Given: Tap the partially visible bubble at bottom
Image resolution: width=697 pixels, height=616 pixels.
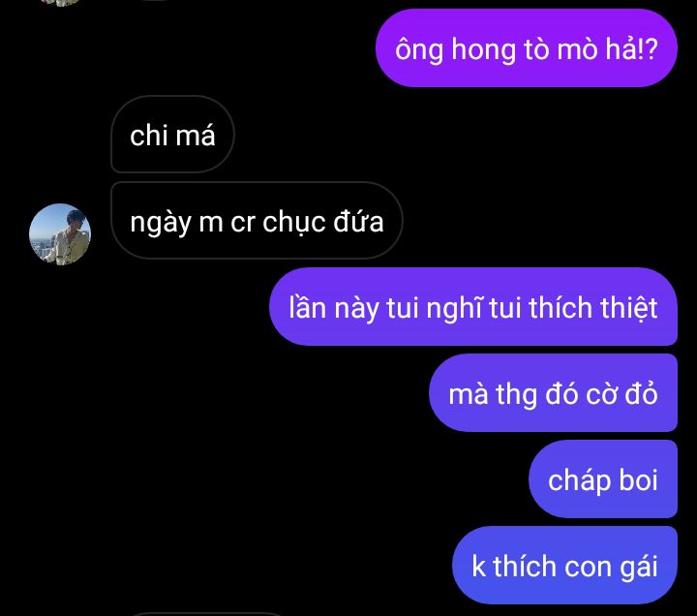Looking at the screenshot, I should 204,614.
